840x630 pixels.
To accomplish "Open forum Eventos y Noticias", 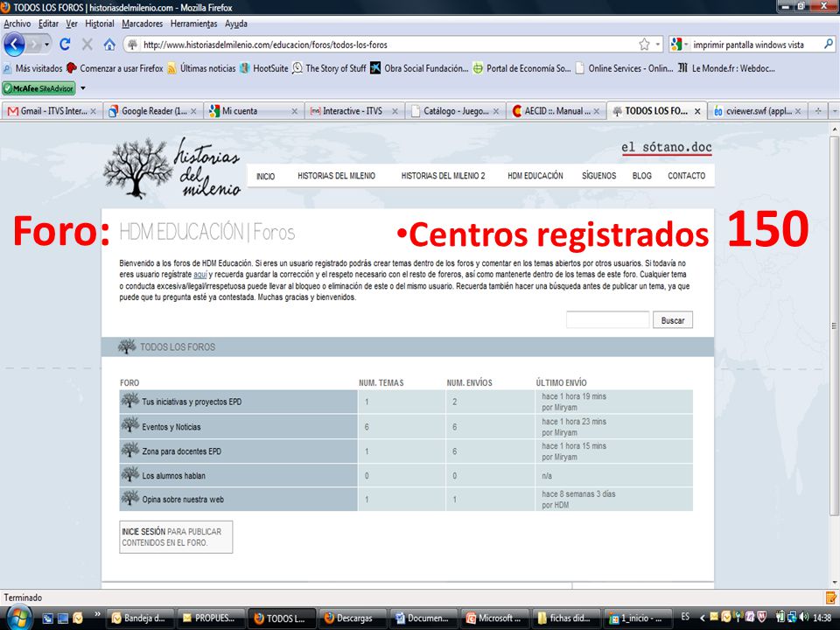I will (x=171, y=427).
